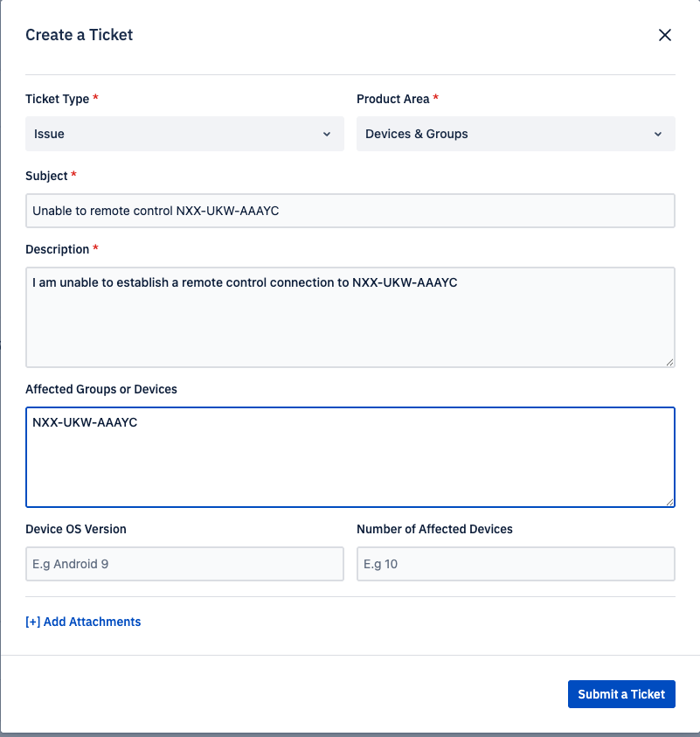Screen dimensions: 700x737
Task: Click the Description field label
Action: click(x=57, y=249)
